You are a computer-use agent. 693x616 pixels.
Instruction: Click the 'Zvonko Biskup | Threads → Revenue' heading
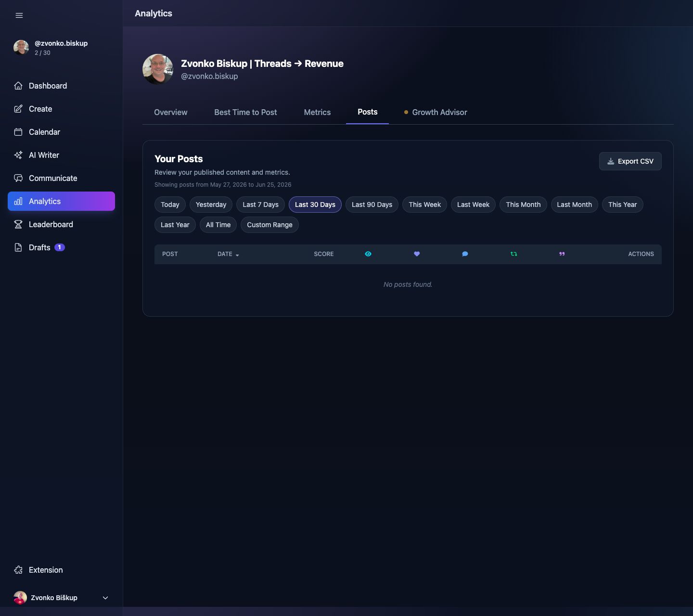(262, 64)
